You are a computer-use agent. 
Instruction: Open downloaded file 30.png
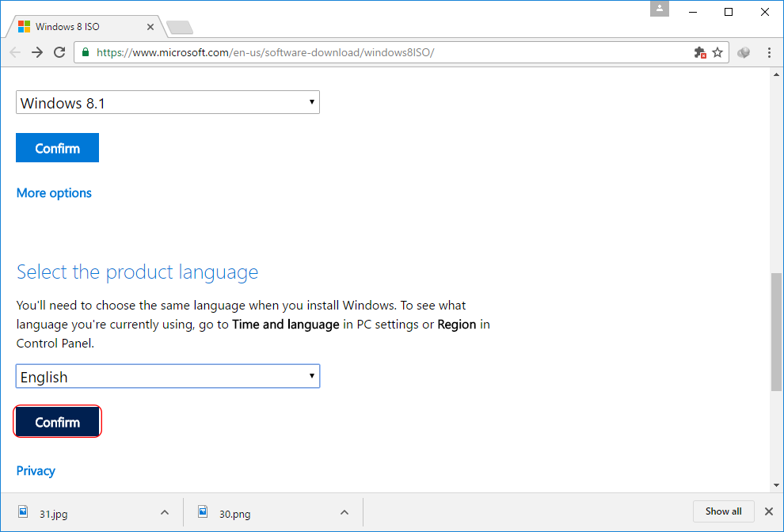click(234, 514)
